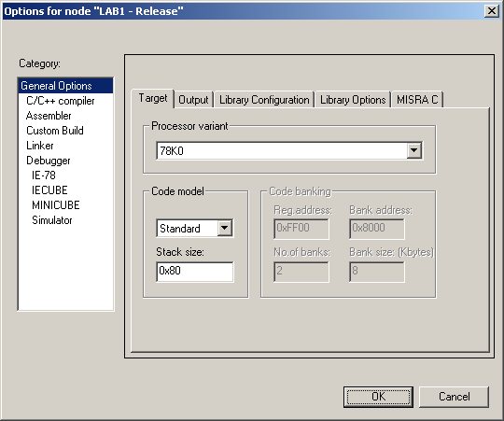
Task: Click disabled No.of banks field
Action: (x=301, y=272)
